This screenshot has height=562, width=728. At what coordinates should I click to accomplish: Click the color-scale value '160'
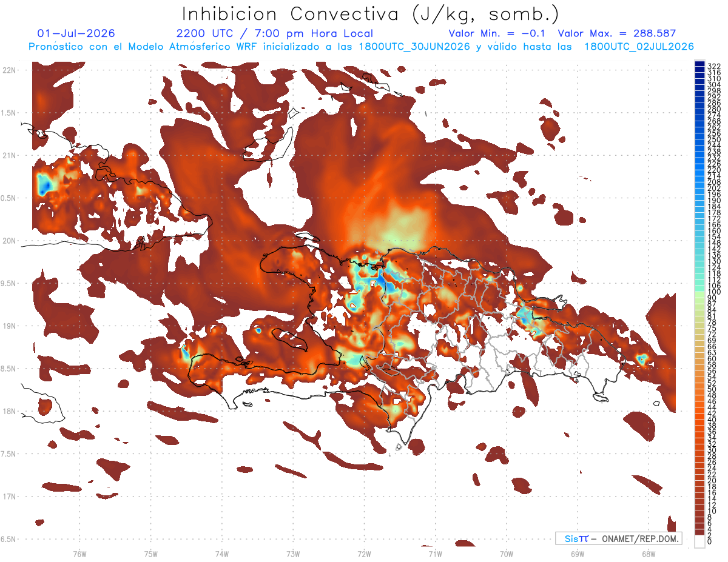point(714,231)
